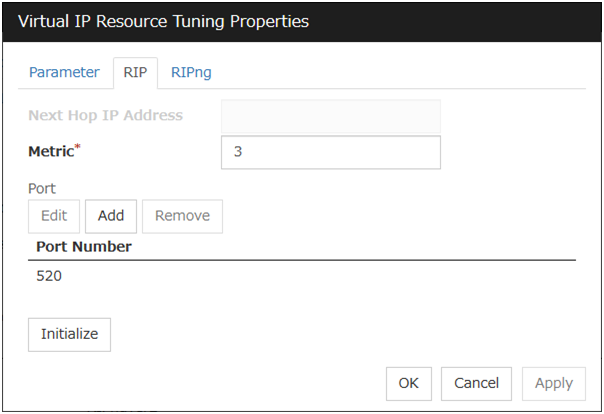Click Add to create a port
The height and width of the screenshot is (414, 604).
(x=111, y=215)
